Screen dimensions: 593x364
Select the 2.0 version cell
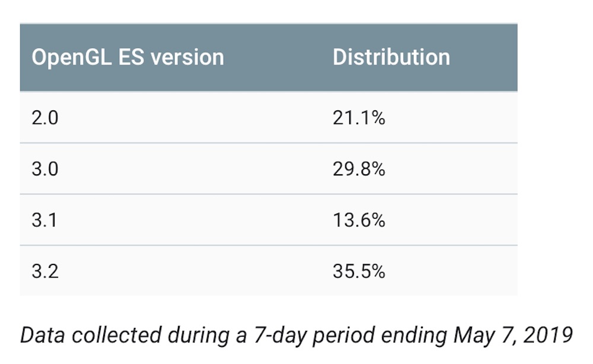[x=45, y=117]
